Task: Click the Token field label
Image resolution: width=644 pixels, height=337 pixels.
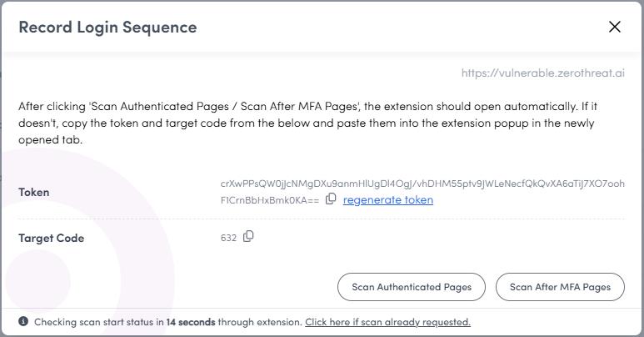Action: click(33, 192)
